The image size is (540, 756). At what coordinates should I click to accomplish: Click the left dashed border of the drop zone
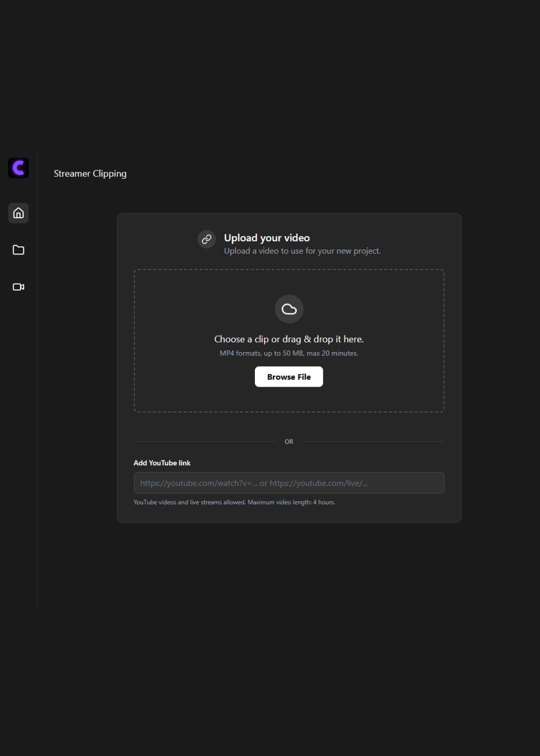(x=134, y=341)
